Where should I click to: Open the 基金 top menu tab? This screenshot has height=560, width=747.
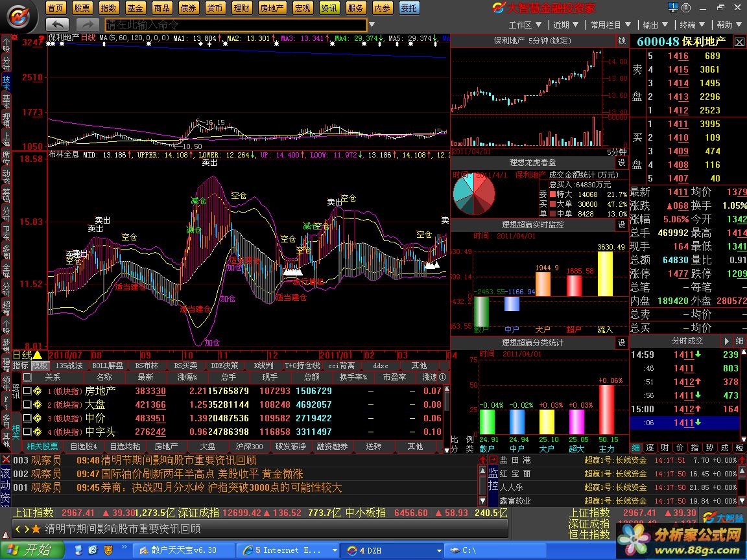pos(135,8)
